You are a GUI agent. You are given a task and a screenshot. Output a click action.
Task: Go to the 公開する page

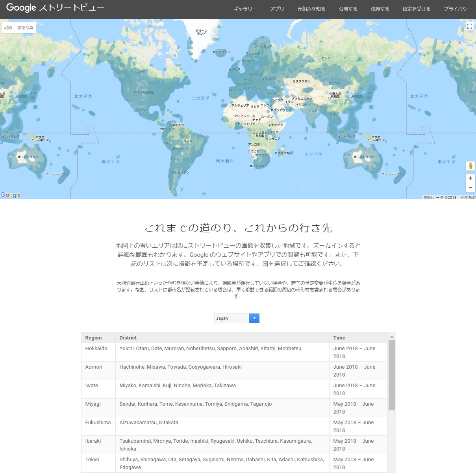[348, 9]
